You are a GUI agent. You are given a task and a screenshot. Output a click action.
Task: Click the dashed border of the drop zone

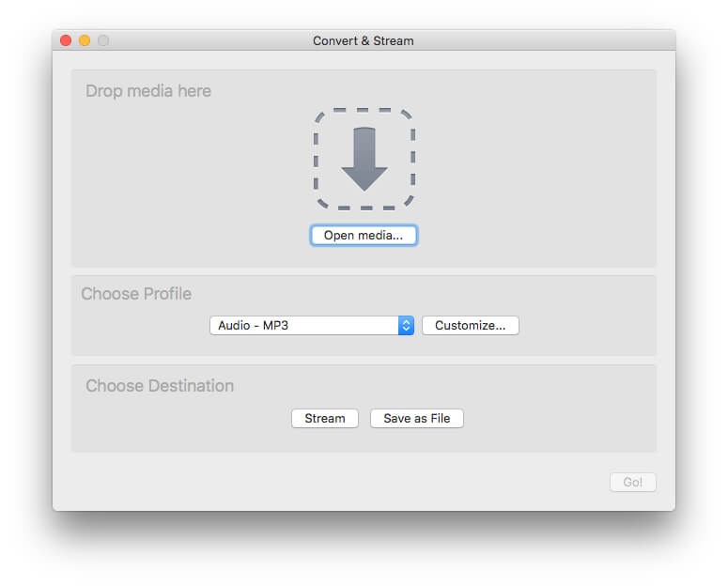point(317,158)
